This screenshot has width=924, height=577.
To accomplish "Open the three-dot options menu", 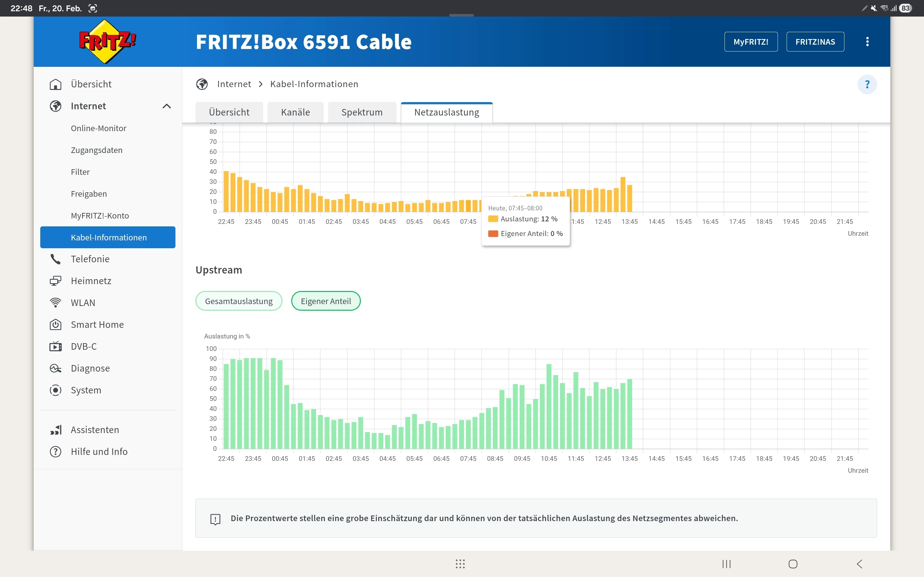I will (x=867, y=42).
